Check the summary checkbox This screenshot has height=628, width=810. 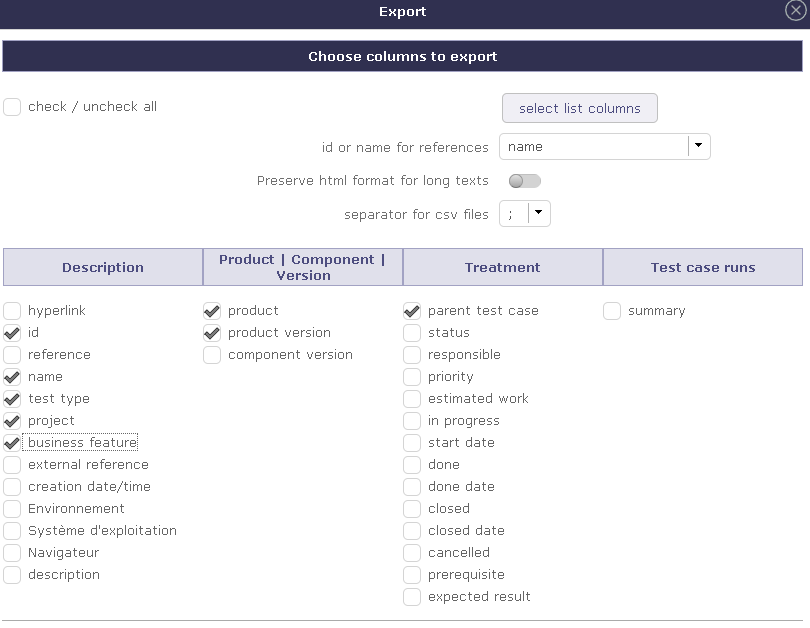click(612, 311)
